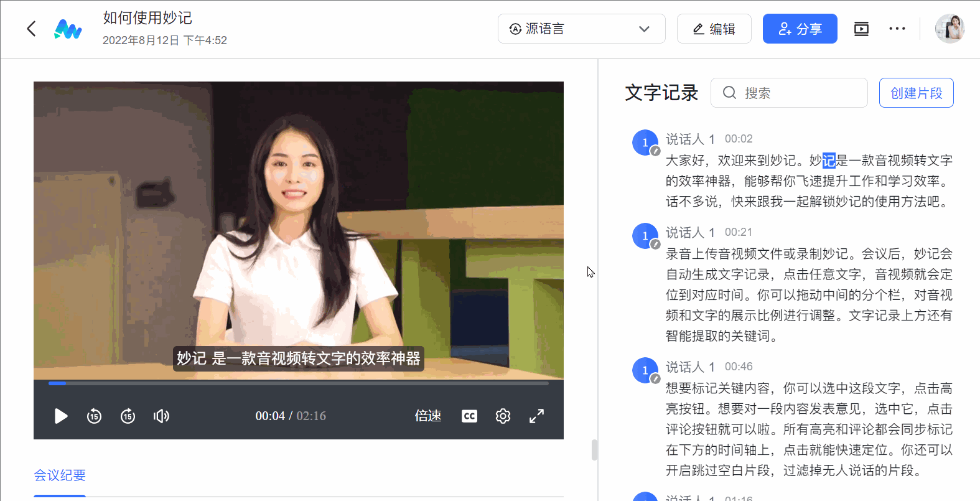Click the 编辑 edit button
Screen dimensions: 980x501
click(714, 29)
